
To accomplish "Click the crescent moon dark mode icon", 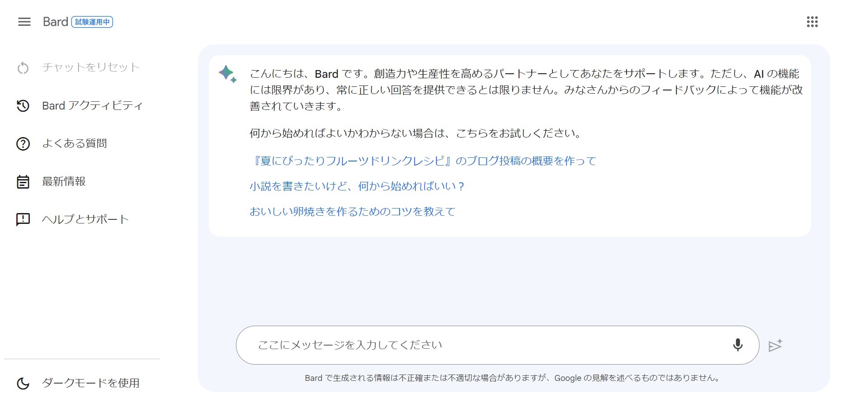I will pyautogui.click(x=23, y=383).
